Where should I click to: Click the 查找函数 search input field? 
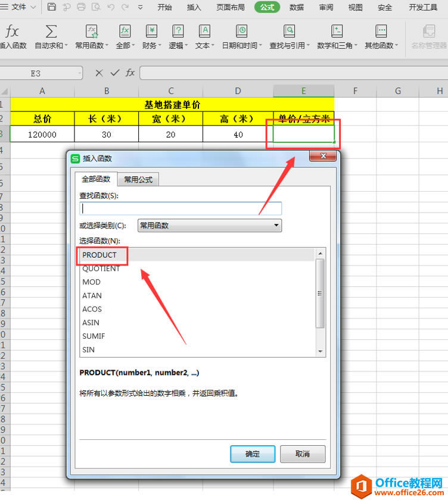click(181, 208)
